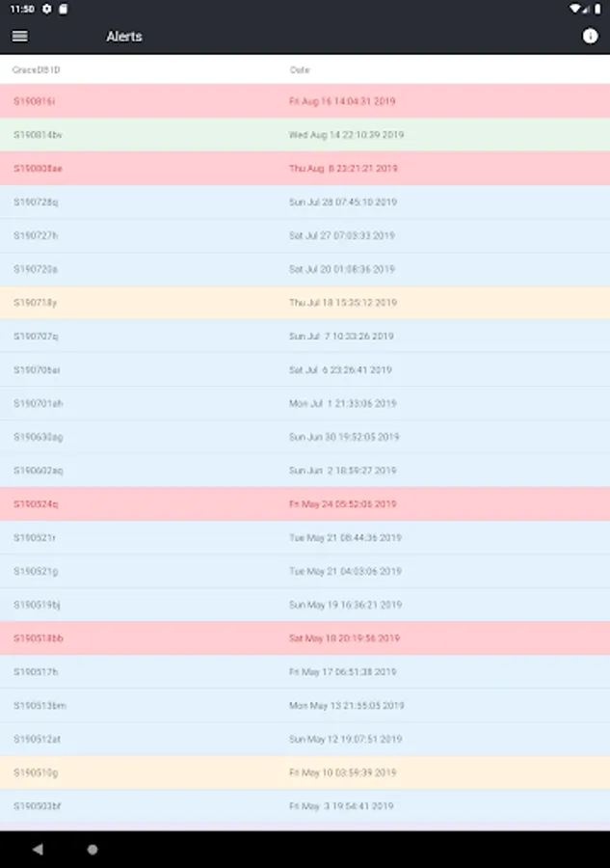Open the settings gear icon in the status bar
Viewport: 610px width, 868px height.
click(x=47, y=9)
